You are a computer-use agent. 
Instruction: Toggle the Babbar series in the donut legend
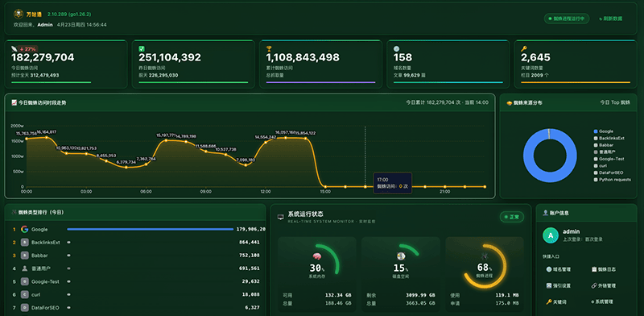coord(603,145)
